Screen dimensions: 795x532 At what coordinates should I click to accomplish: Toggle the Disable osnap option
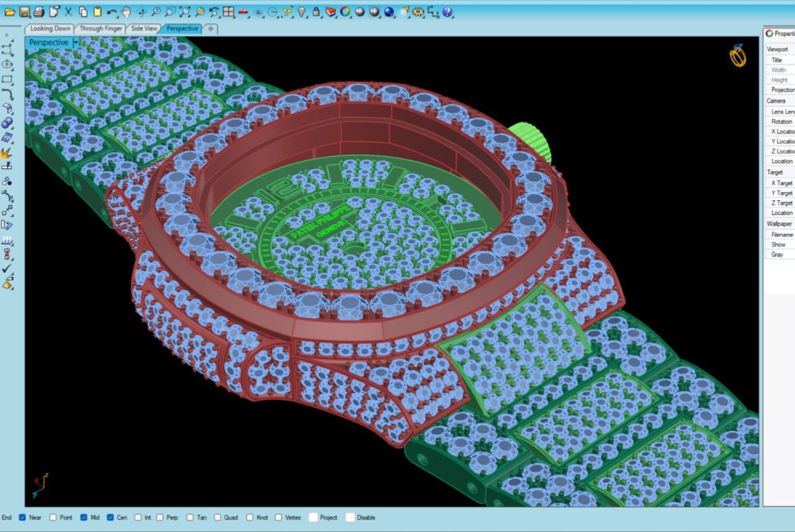tap(350, 517)
